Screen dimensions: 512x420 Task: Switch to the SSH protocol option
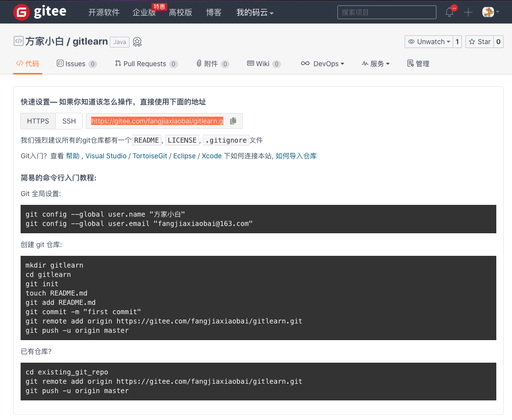[69, 121]
